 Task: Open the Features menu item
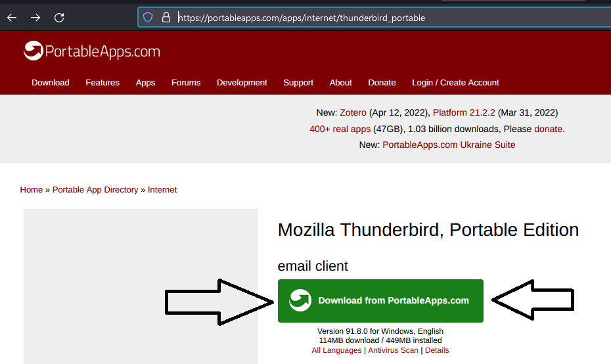coord(102,83)
